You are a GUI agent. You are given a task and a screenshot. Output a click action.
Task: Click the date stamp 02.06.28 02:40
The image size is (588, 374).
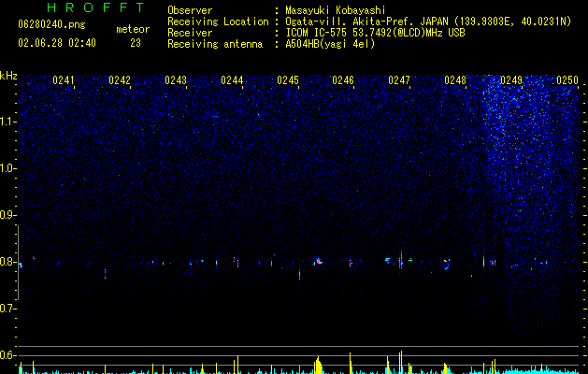pyautogui.click(x=57, y=43)
